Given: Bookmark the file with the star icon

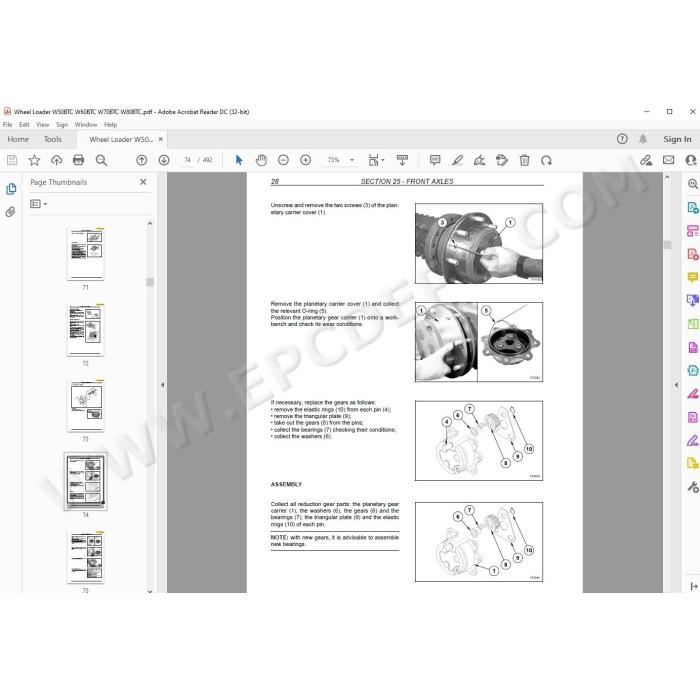Looking at the screenshot, I should [34, 160].
